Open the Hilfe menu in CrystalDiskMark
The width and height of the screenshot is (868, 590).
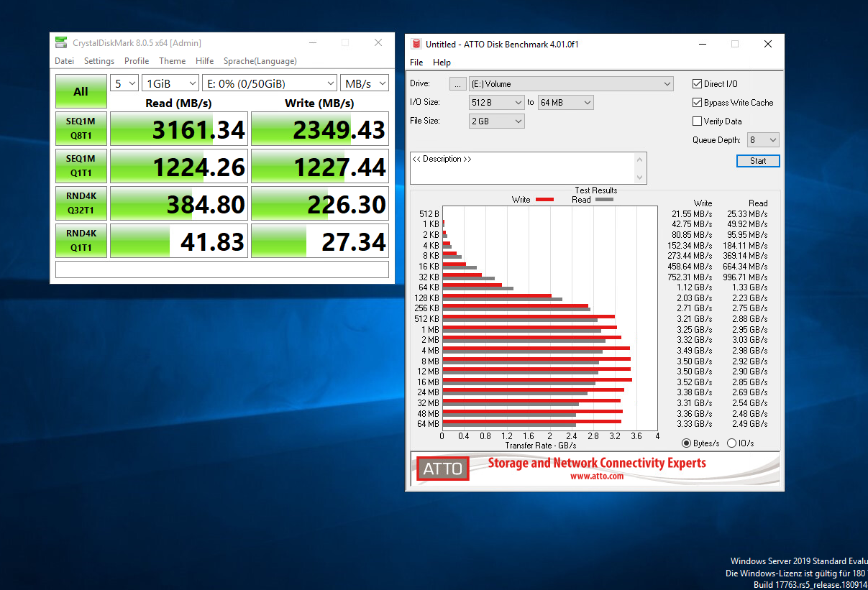[x=205, y=61]
